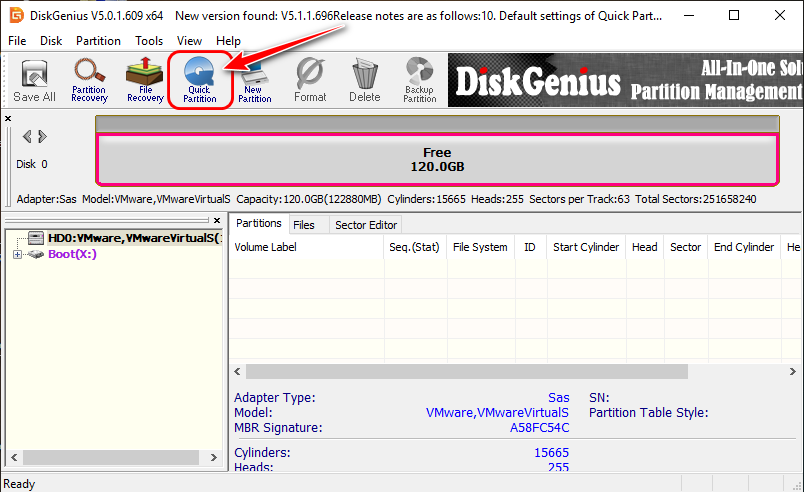Screen dimensions: 804x492
Task: Click the Start Cylinder column header
Action: tap(586, 247)
